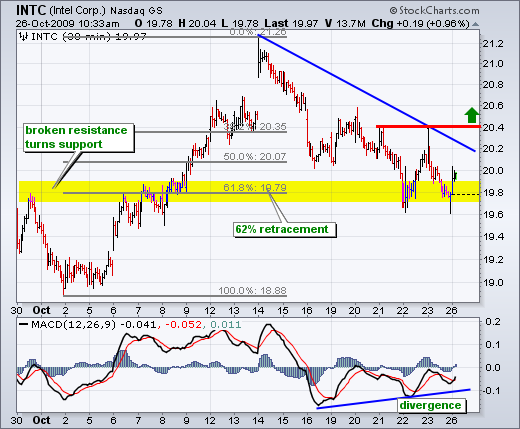Click the '0.0%: 21.26' Fibonacci label
The height and width of the screenshot is (429, 520).
(258, 32)
